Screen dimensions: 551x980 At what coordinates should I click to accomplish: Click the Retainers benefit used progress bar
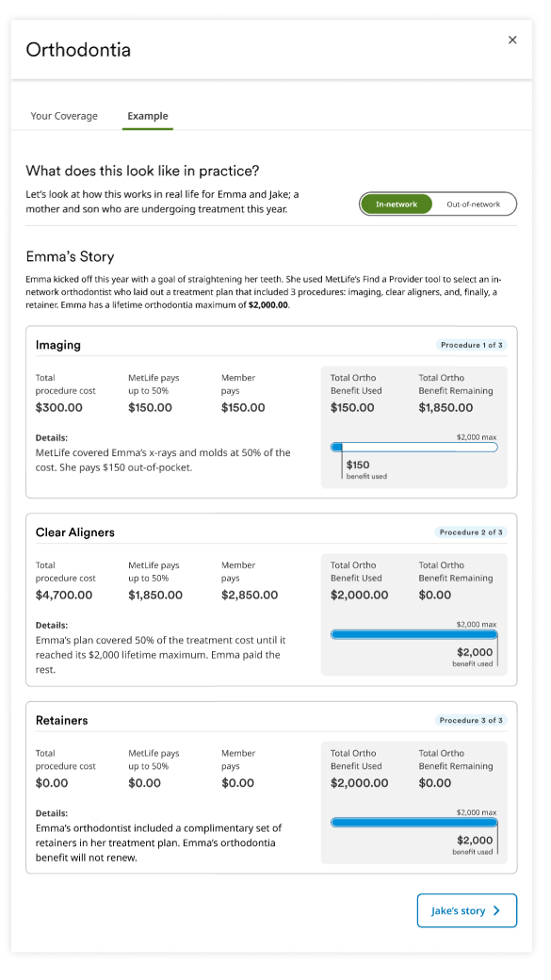coord(414,824)
